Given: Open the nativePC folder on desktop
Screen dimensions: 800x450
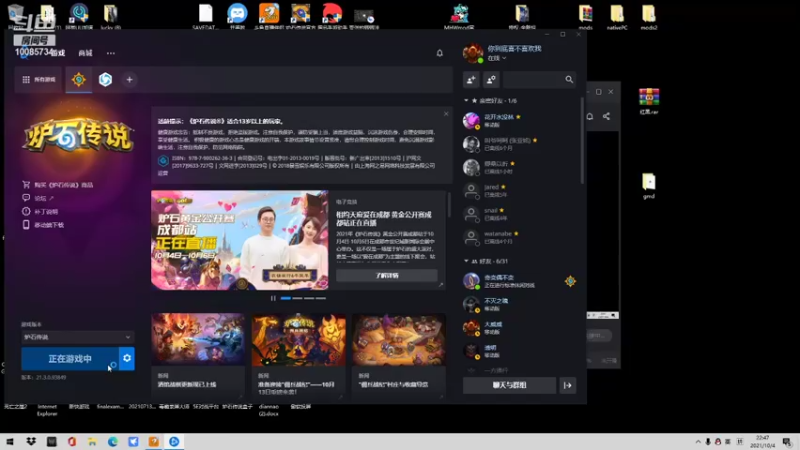Looking at the screenshot, I should pos(617,17).
